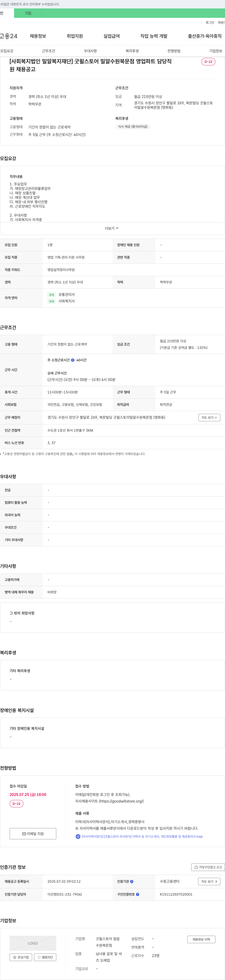
Task: Click the 굿윌스토어 밀알 수원북문점 company name
Action: click(x=108, y=942)
